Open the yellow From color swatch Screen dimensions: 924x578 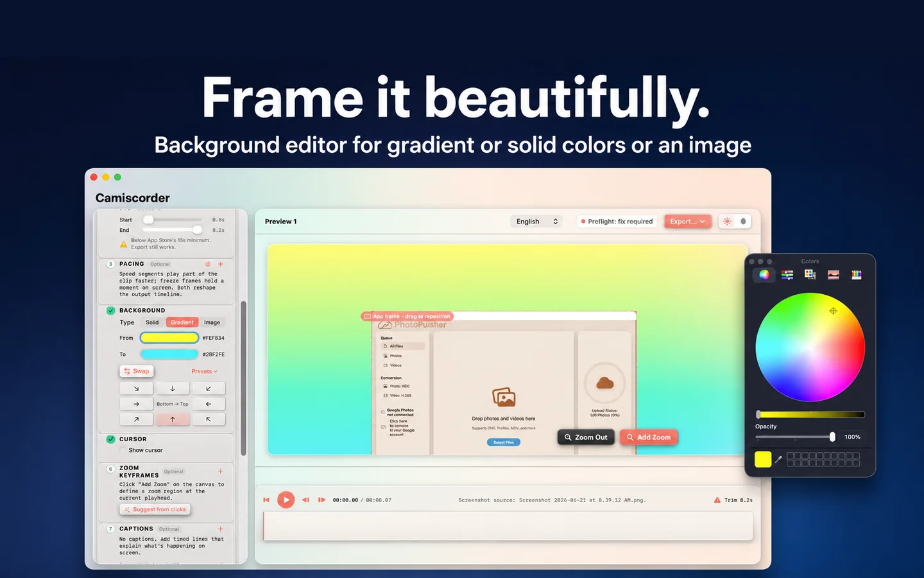[x=169, y=338]
